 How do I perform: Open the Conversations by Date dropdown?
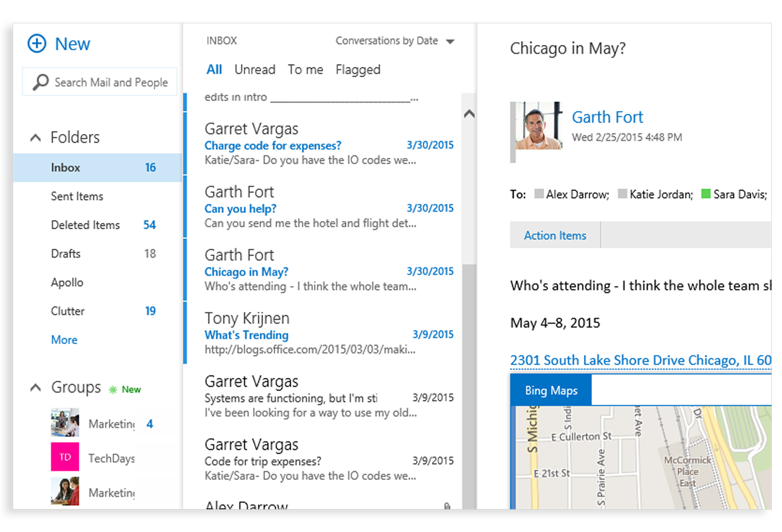[450, 41]
